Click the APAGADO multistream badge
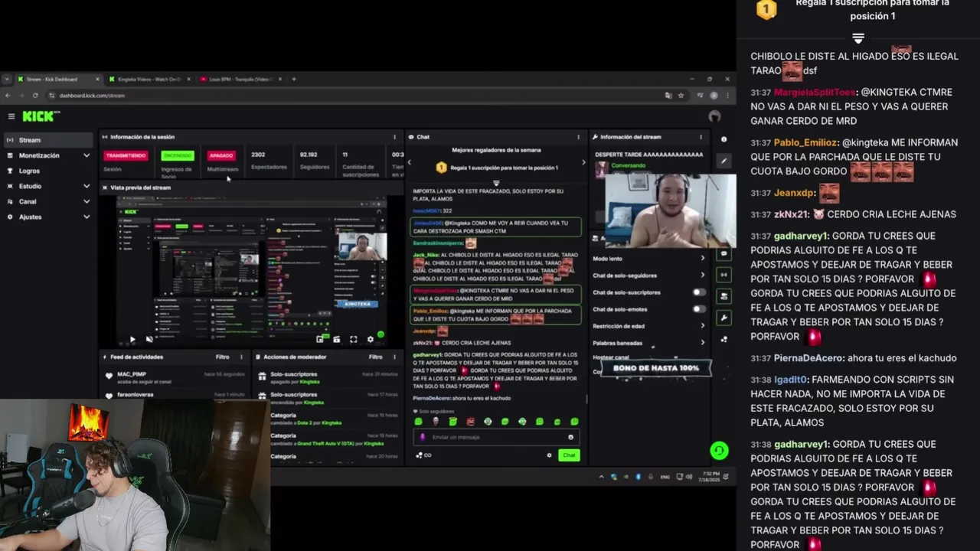Viewport: 980px width, 551px height. pyautogui.click(x=221, y=155)
